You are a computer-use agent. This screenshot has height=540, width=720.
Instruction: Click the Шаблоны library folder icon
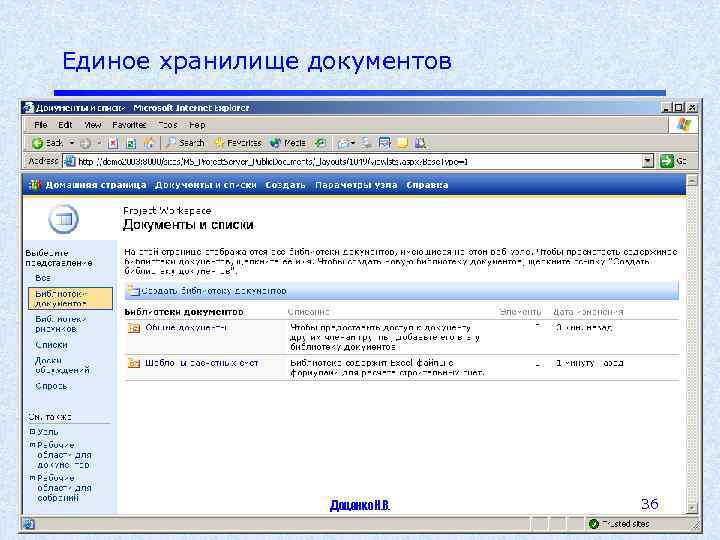pos(134,363)
